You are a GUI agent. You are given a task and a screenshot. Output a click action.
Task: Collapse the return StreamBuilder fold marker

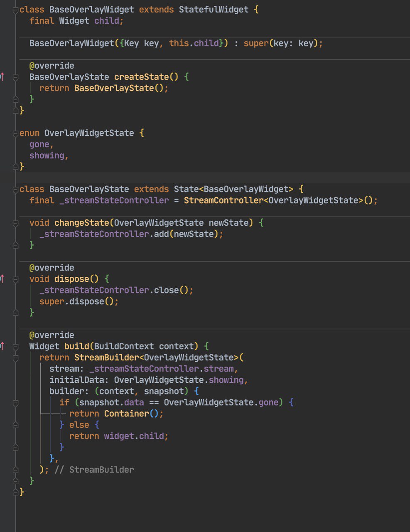tap(15, 358)
